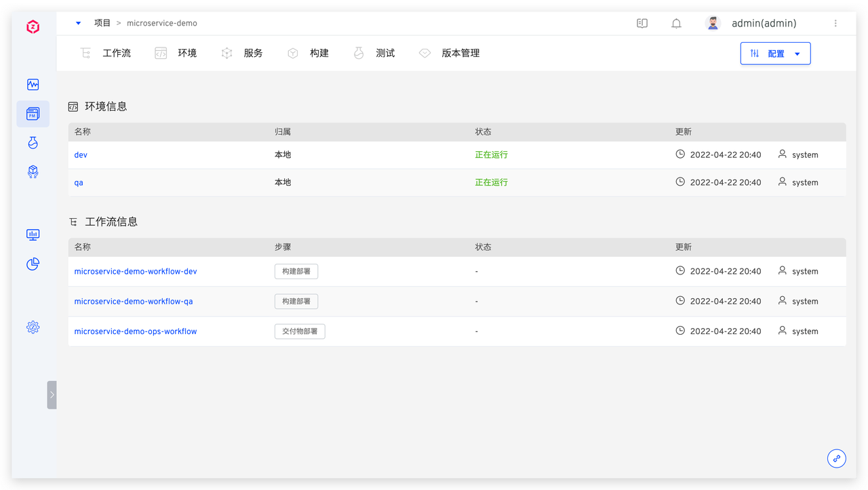Open the documentation book icon

point(642,24)
